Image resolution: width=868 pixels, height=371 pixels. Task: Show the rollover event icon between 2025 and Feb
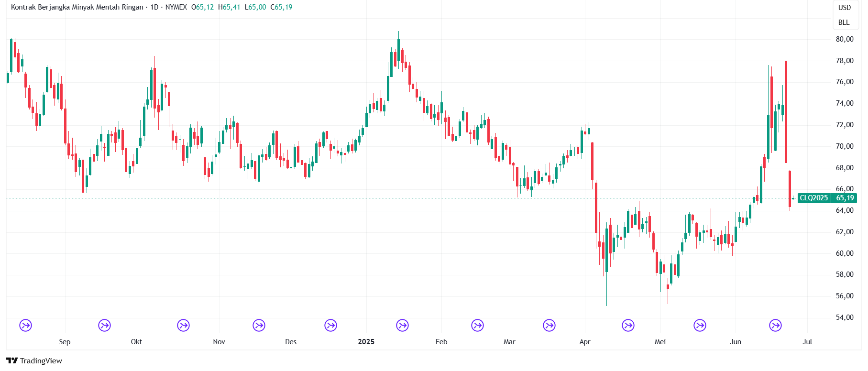tap(402, 326)
